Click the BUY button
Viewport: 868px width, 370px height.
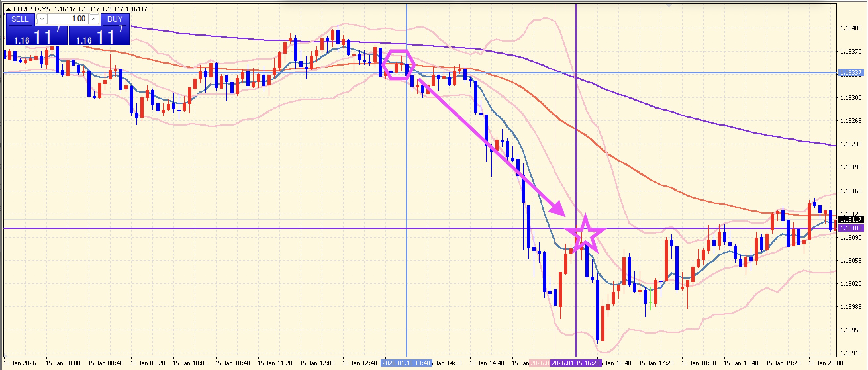tap(115, 19)
